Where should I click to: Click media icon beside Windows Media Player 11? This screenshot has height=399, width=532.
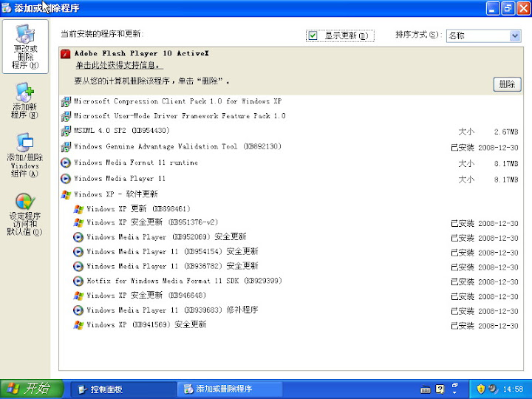[66, 179]
